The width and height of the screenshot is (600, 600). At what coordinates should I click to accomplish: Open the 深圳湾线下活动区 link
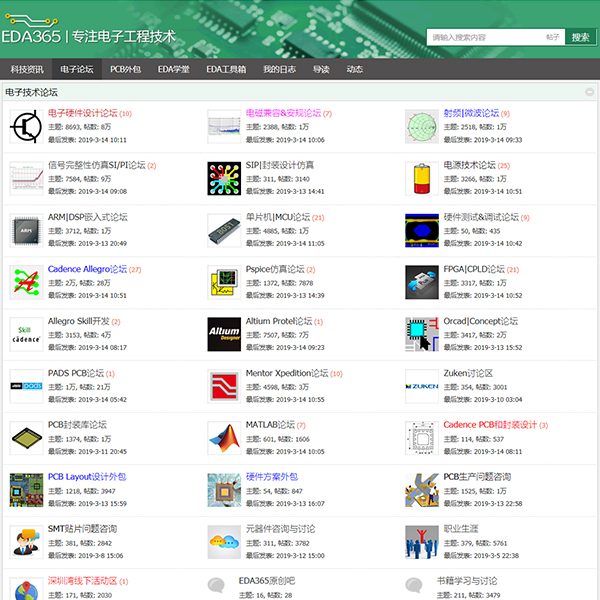point(83,581)
